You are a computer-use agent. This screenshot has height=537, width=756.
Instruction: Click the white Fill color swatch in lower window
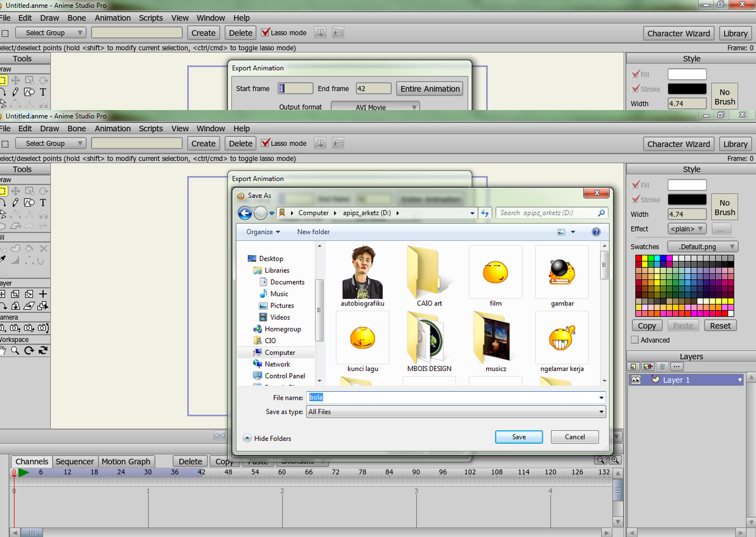tap(687, 185)
